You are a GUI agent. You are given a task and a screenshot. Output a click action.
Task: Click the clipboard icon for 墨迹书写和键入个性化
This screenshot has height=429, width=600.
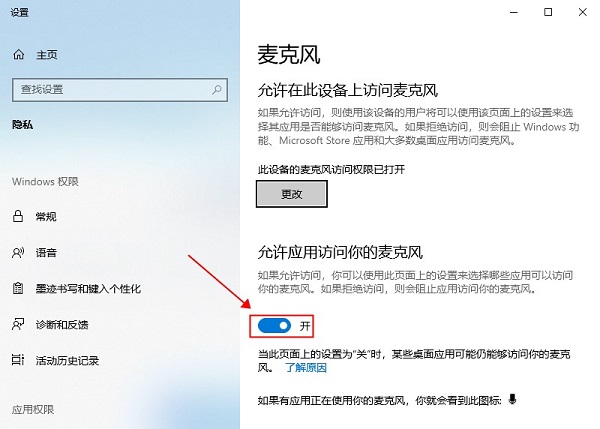coord(18,288)
